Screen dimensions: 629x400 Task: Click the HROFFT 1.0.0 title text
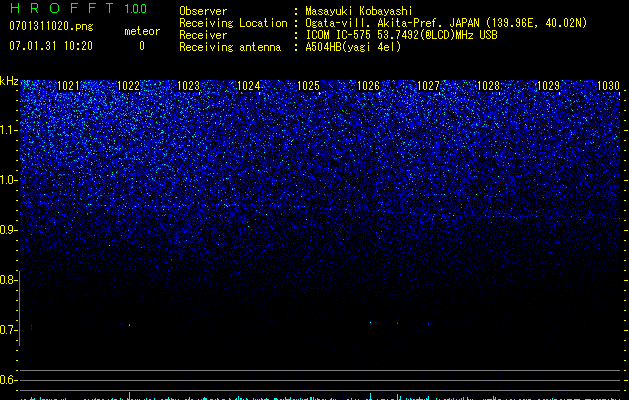click(x=78, y=8)
